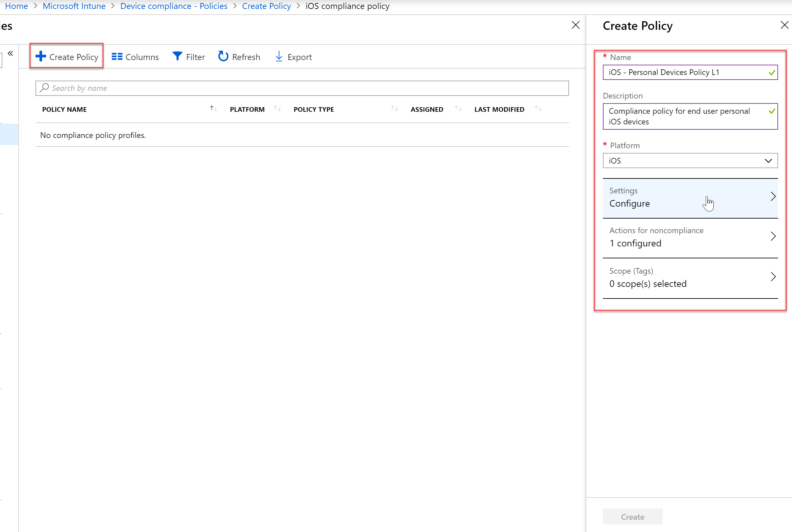Click the search magnifier icon

44,88
